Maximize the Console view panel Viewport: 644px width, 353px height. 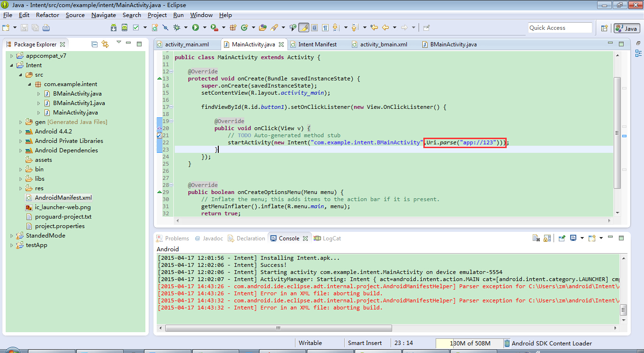tap(622, 238)
